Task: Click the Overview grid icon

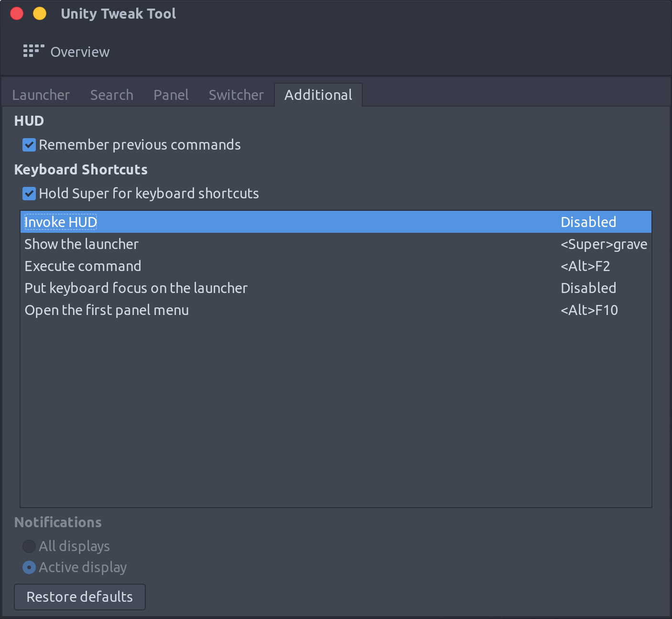Action: click(x=33, y=51)
